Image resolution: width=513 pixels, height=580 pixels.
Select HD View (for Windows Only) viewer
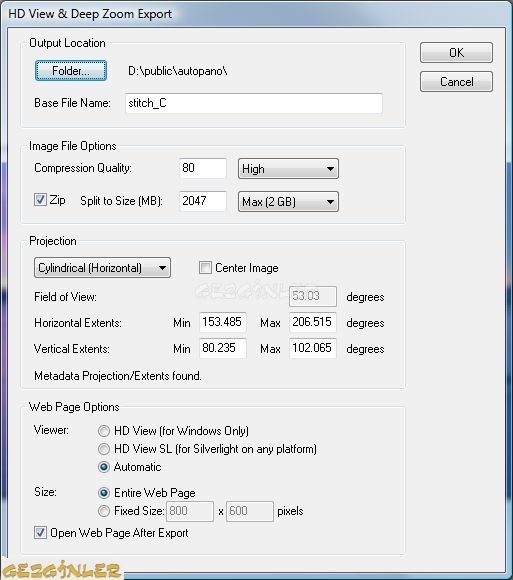click(x=104, y=431)
